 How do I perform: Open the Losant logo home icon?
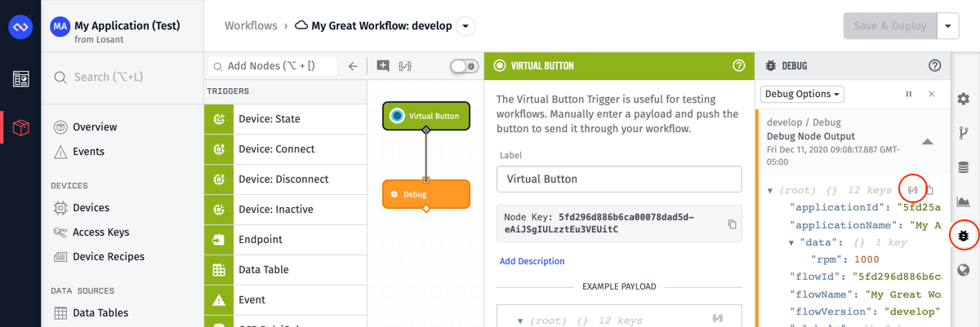point(20,27)
